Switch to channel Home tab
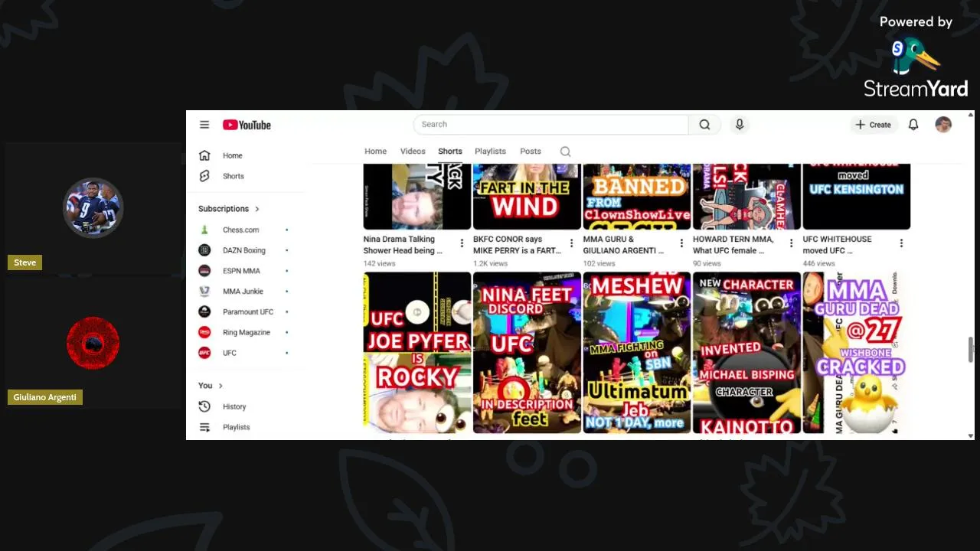Screen dimensions: 980x551 pyautogui.click(x=375, y=152)
